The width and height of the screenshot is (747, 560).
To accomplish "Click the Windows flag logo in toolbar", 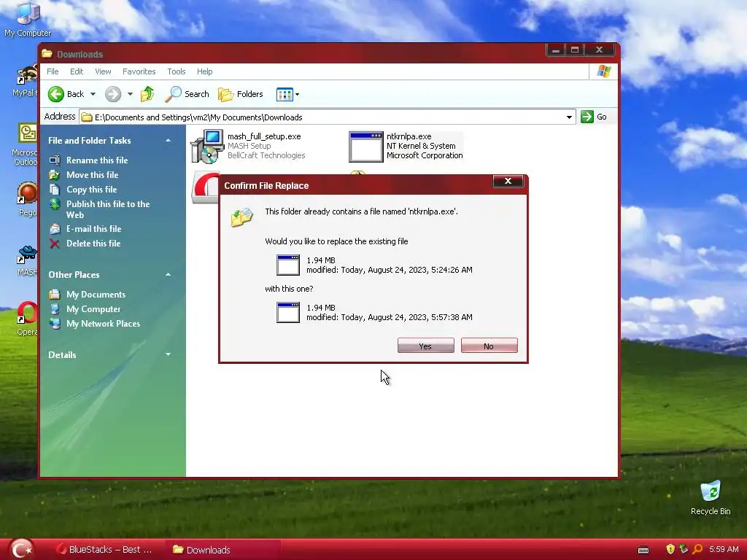I will point(603,71).
